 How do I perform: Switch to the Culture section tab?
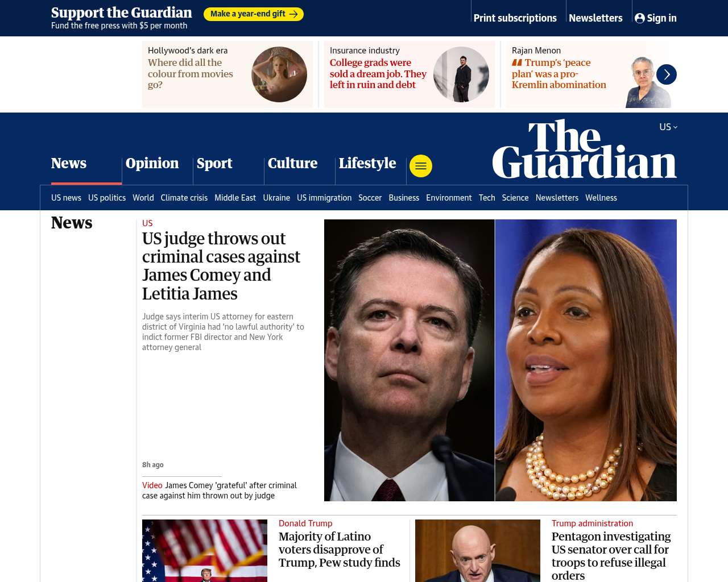[292, 164]
